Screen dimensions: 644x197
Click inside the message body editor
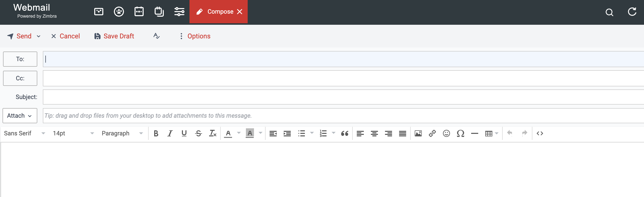[x=322, y=170]
